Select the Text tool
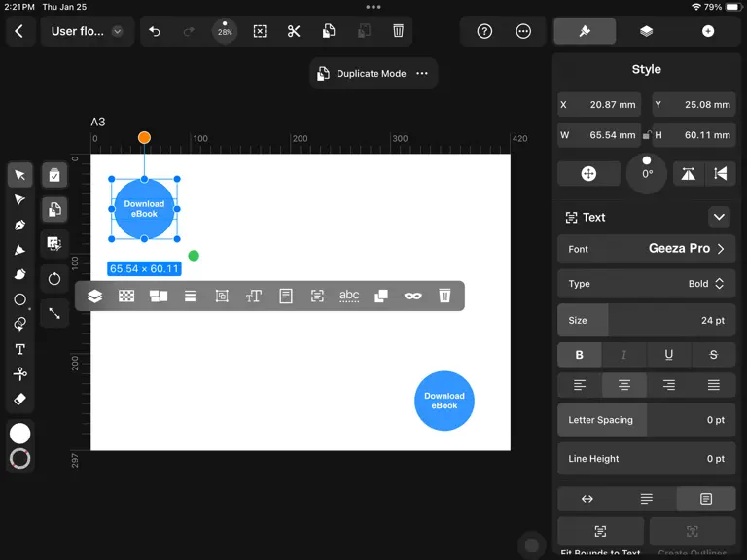This screenshot has height=560, width=747. (x=20, y=349)
